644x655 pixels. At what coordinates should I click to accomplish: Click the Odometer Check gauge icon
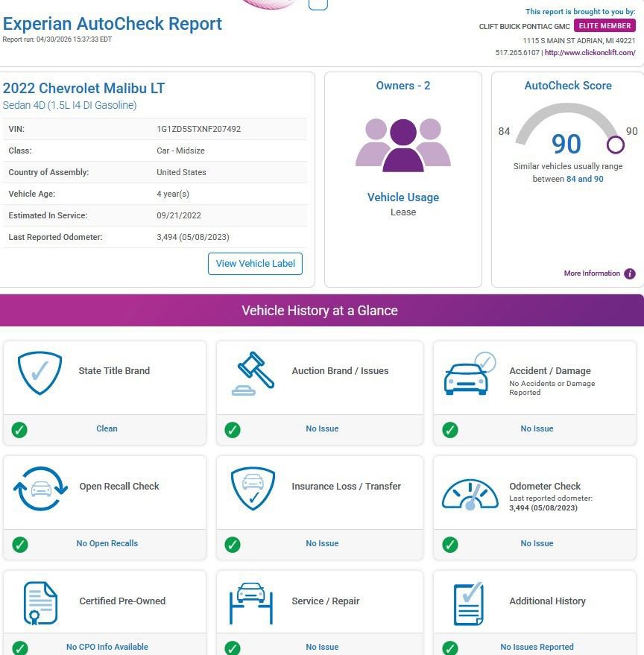(x=470, y=494)
